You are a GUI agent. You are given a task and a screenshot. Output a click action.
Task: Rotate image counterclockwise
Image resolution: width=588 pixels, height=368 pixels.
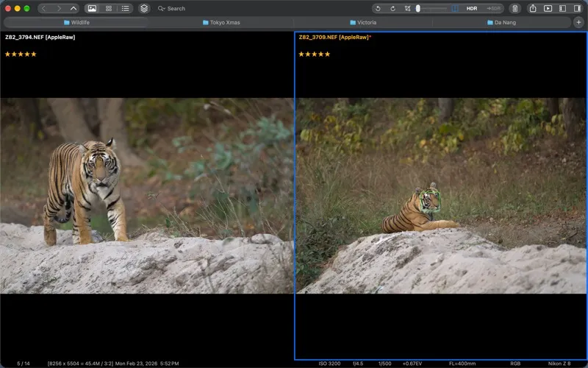point(378,8)
